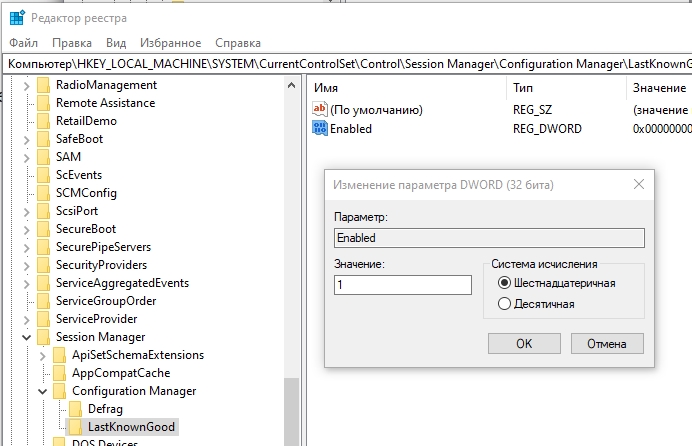
Task: Select the ServiceGroupOrder folder icon
Action: click(x=43, y=301)
